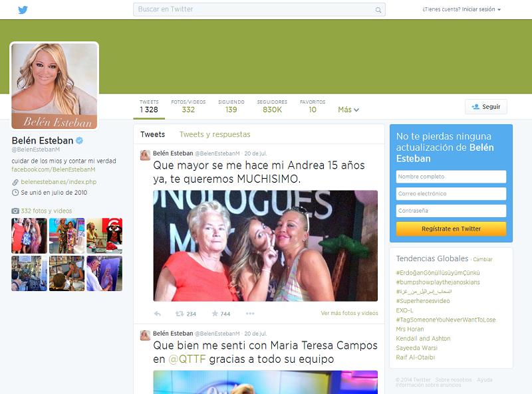Click the Twitter bird logo
This screenshot has height=394, width=532.
pos(23,10)
